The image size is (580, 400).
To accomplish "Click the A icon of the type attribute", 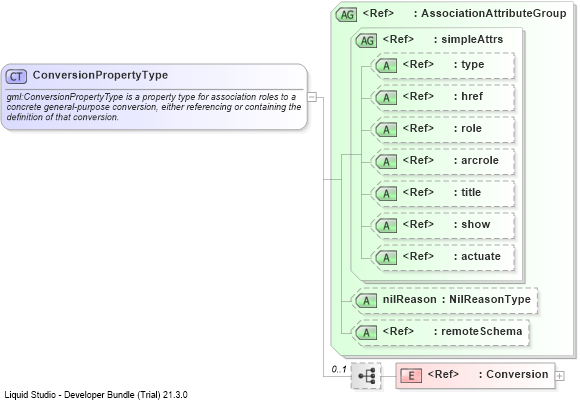I will [x=386, y=65].
